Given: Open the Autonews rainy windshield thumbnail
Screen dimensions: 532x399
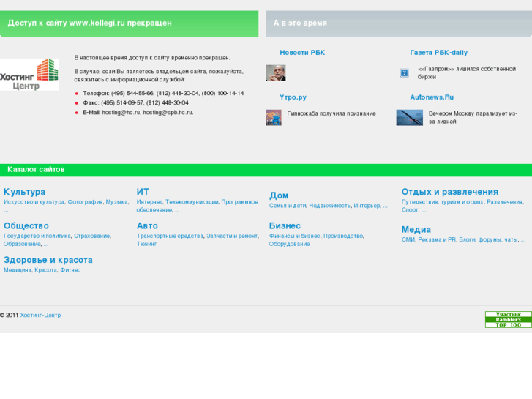Looking at the screenshot, I should [x=410, y=117].
